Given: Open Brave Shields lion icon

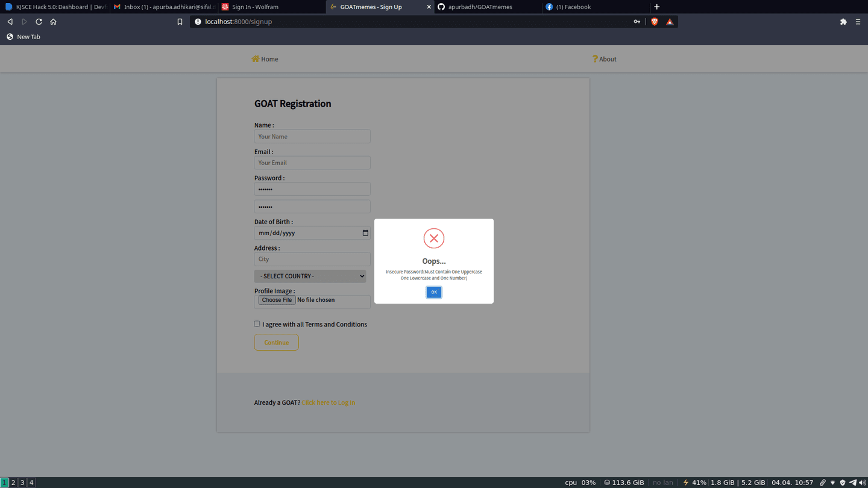Looking at the screenshot, I should pyautogui.click(x=655, y=22).
